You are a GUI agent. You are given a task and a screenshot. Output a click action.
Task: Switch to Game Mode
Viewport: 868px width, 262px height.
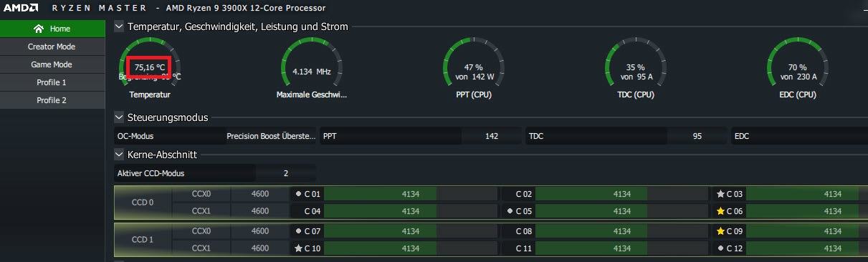(x=52, y=64)
